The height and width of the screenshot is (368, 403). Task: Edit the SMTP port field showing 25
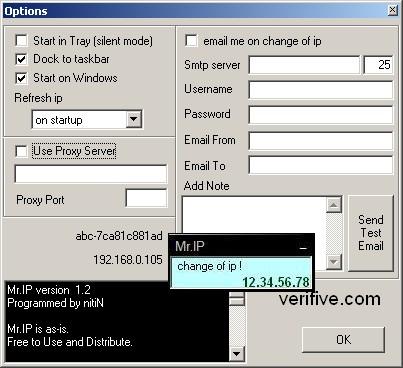click(x=378, y=65)
